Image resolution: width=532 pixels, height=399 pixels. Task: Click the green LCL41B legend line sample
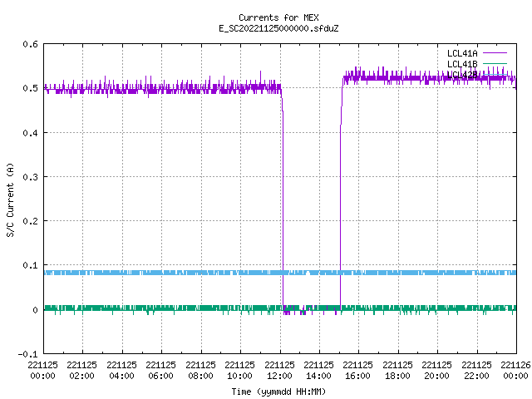[x=495, y=63]
